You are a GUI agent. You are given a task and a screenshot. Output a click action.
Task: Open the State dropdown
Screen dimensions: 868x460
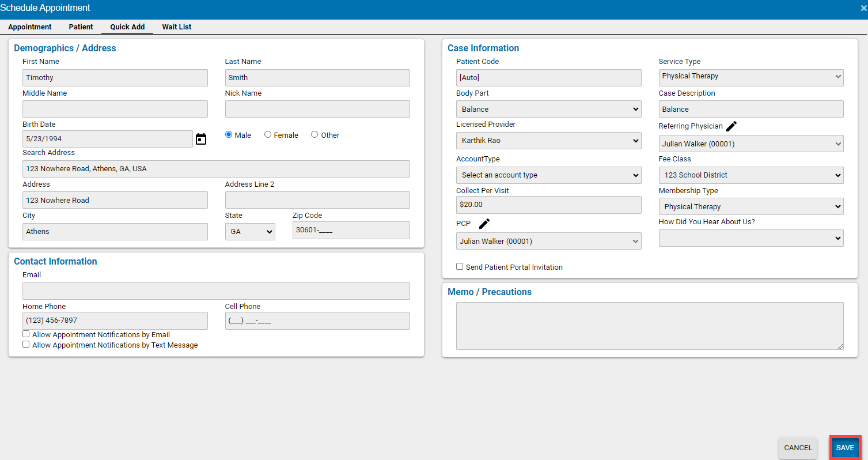249,231
